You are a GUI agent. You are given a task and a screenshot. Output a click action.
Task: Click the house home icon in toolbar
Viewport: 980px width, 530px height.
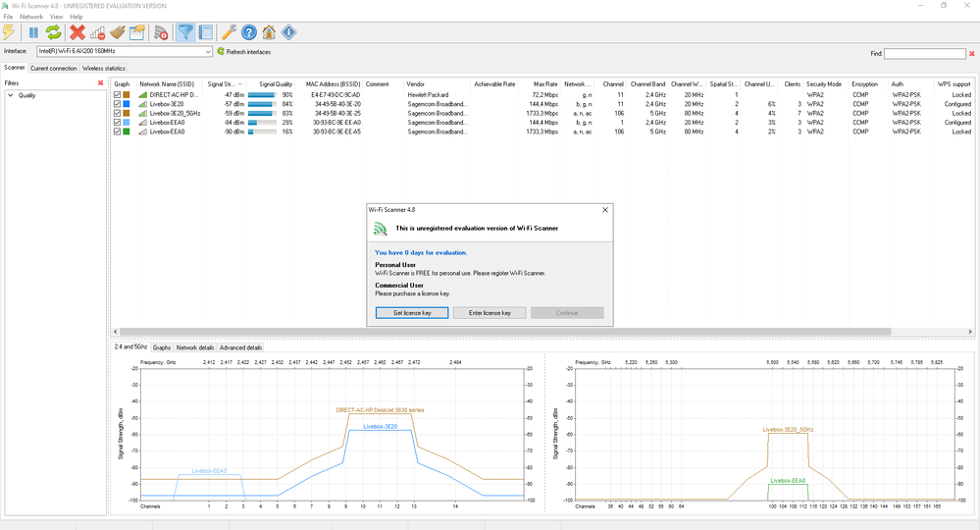[x=269, y=32]
